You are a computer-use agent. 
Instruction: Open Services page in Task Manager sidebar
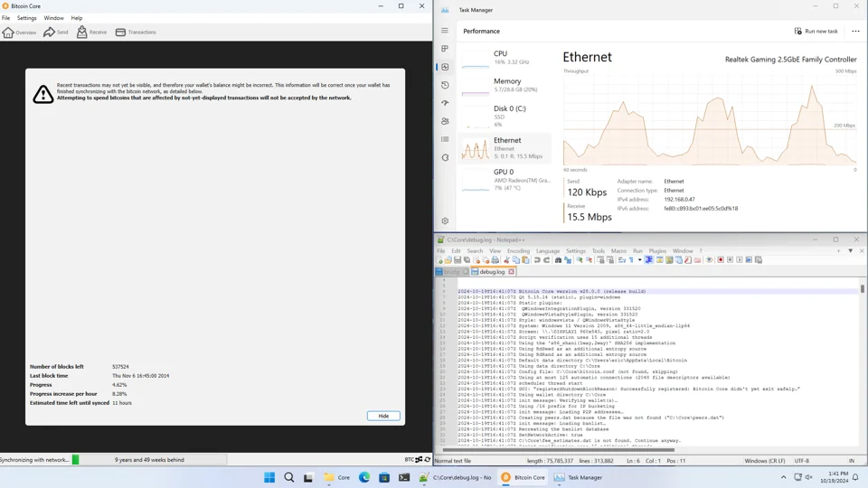click(445, 157)
